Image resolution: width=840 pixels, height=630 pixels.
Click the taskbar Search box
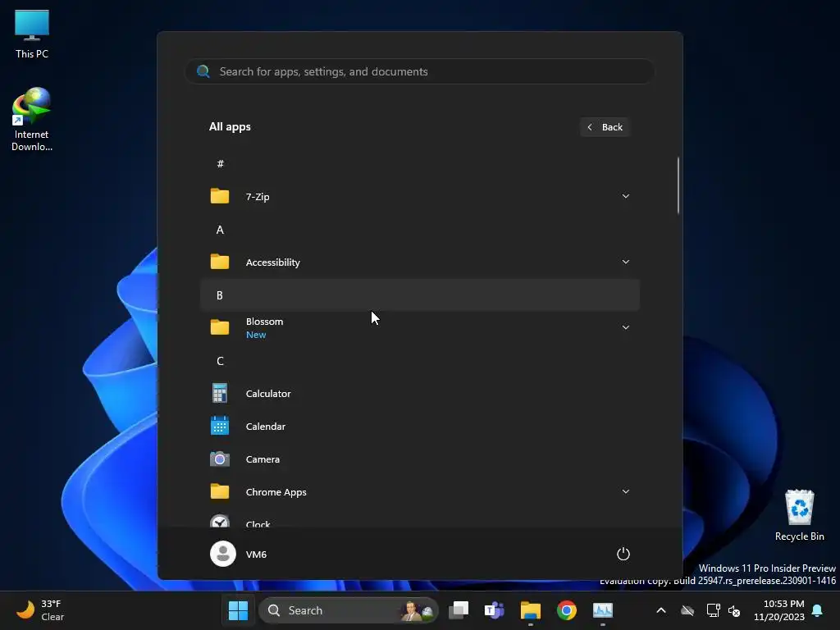[x=349, y=610]
